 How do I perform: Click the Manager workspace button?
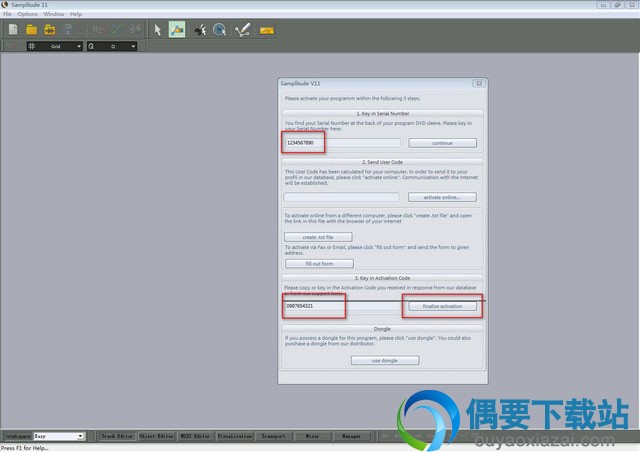pos(351,436)
